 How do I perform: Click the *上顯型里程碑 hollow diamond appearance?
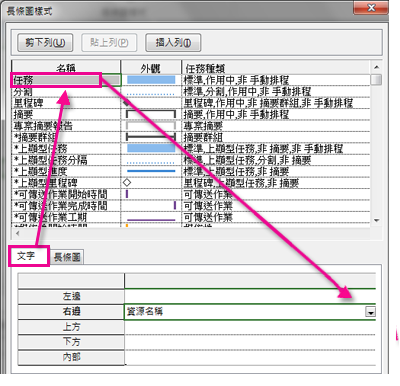pos(127,183)
